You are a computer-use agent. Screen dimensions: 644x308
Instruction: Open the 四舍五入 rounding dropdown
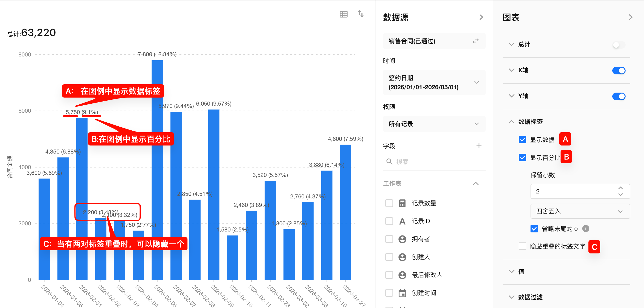[x=580, y=211]
